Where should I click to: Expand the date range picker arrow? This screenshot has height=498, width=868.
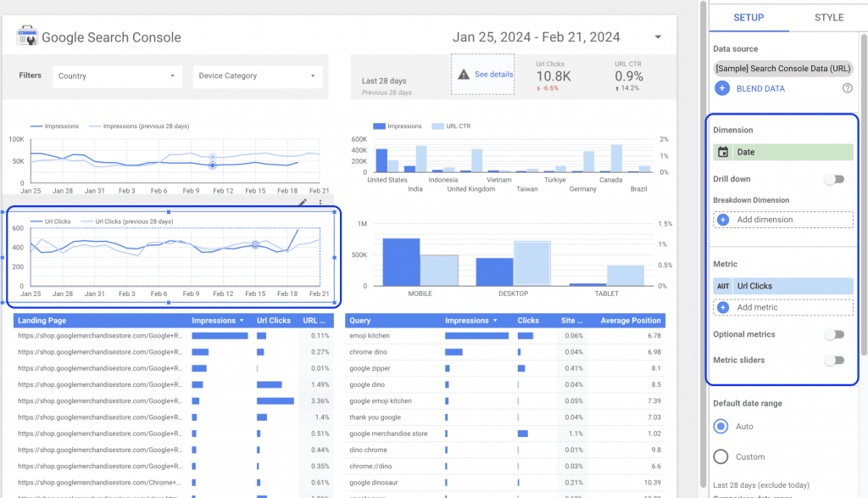(658, 37)
